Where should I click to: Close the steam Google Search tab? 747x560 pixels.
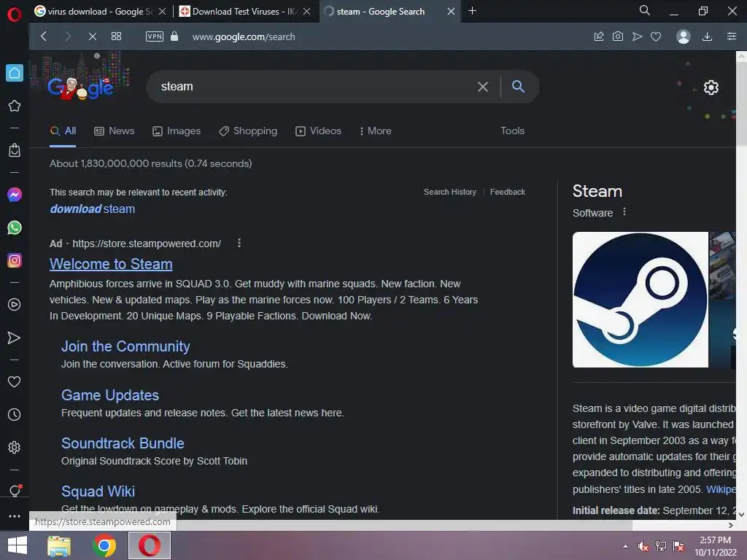coord(451,11)
